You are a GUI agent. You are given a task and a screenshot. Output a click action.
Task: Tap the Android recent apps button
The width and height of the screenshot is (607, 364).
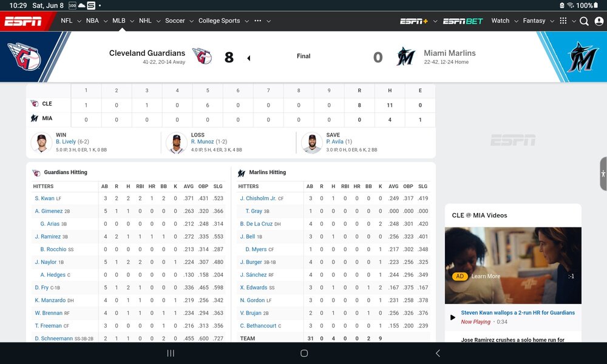(x=171, y=353)
